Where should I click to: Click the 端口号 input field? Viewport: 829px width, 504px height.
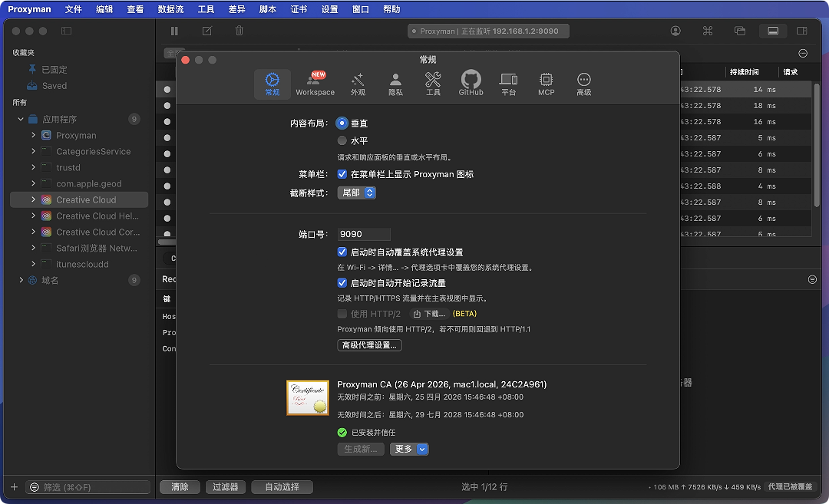coord(364,234)
